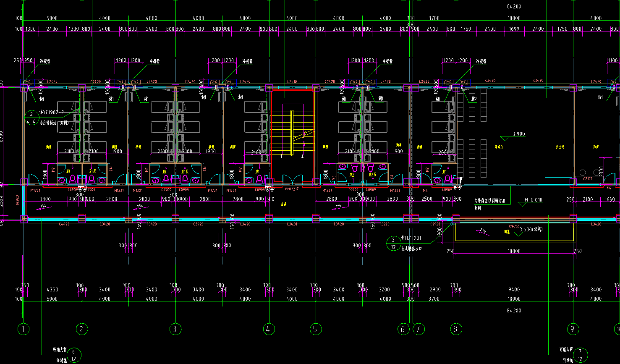The image size is (620, 364).
Task: Click the 线角大样 detail label
Action: pyautogui.click(x=60, y=349)
